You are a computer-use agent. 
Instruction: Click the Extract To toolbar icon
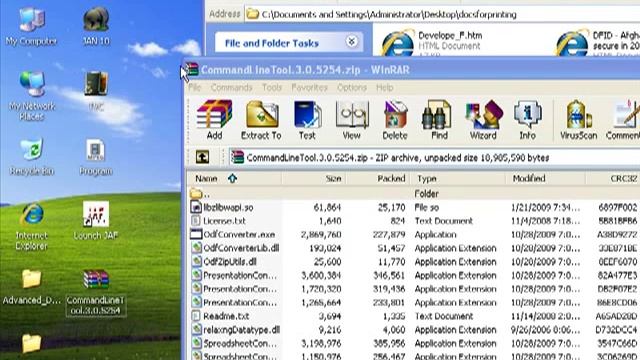click(261, 120)
